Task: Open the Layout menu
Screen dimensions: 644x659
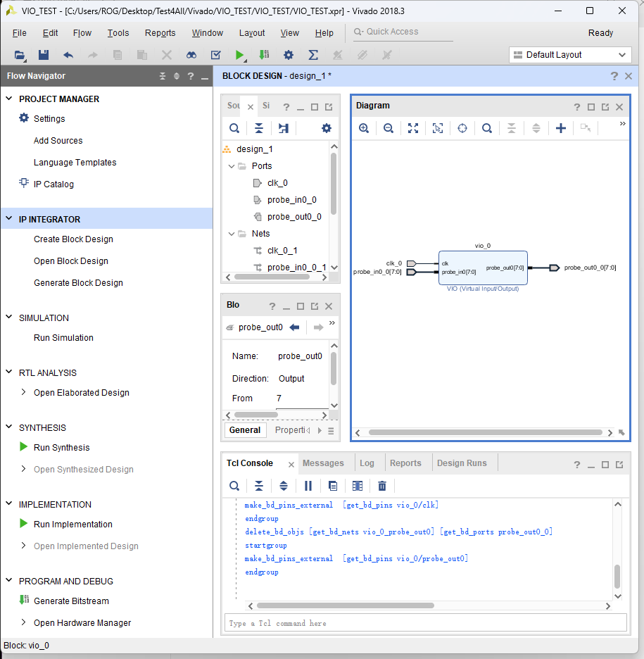Action: (x=252, y=33)
